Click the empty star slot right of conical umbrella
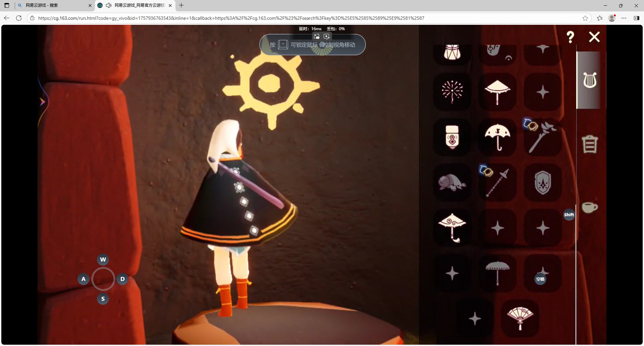This screenshot has height=346, width=644. (543, 92)
